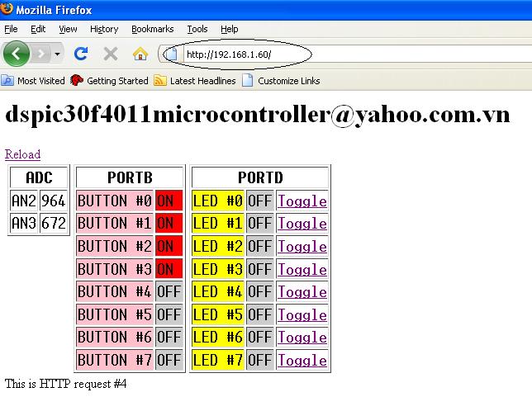
Task: Open Getting Started bookmark
Action: pos(109,81)
